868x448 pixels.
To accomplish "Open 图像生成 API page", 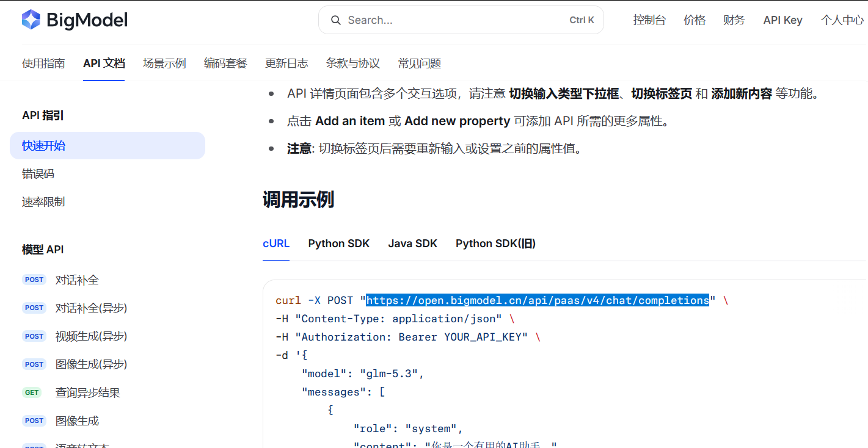I will click(x=77, y=421).
